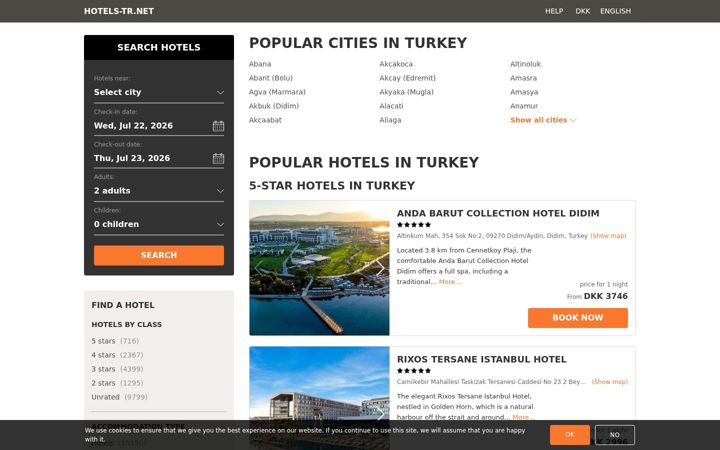Read More about Rixos Tersane hotel
This screenshot has height=450, width=720.
522,417
